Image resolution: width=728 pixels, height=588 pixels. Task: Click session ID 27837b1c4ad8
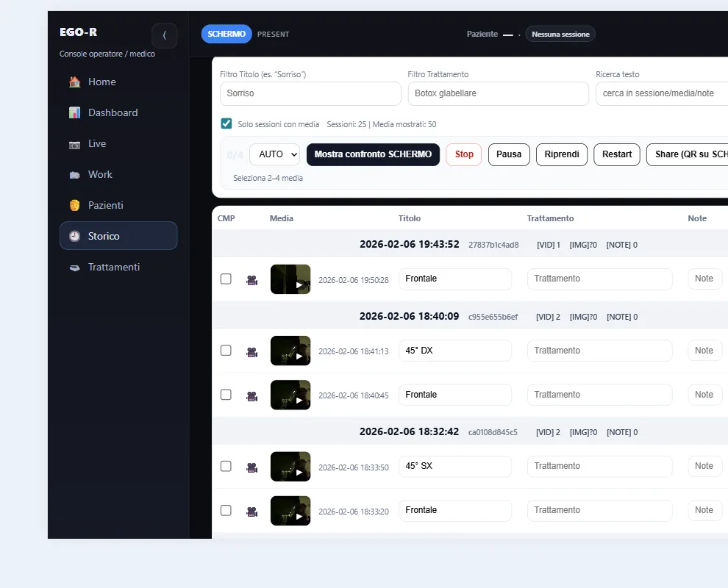click(493, 245)
